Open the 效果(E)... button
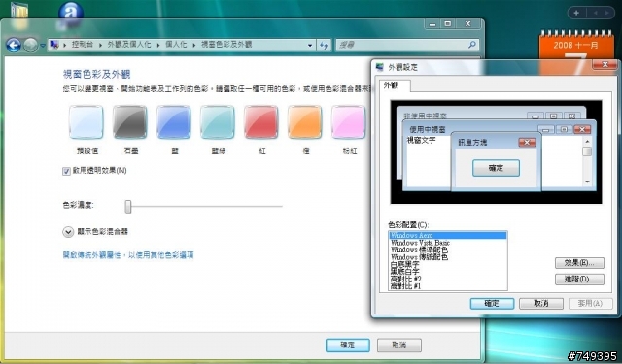622x364 pixels. click(579, 263)
